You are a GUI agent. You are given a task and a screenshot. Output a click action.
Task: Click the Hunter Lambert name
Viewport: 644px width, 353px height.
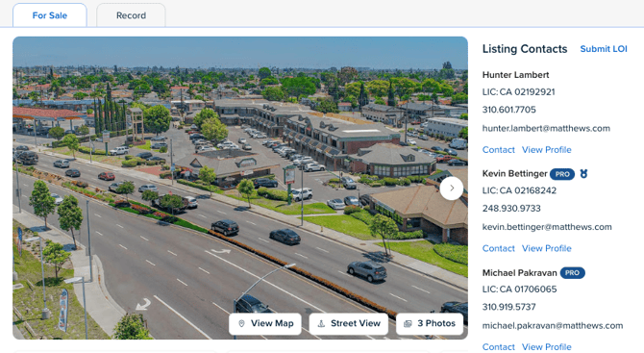[515, 75]
